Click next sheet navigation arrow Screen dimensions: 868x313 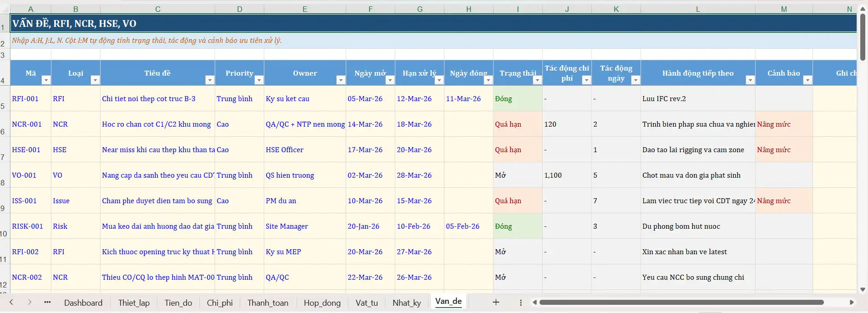30,302
